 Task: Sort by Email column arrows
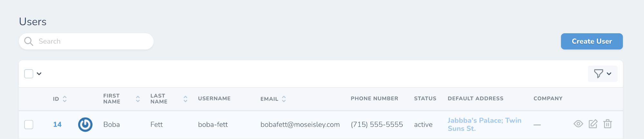point(284,99)
